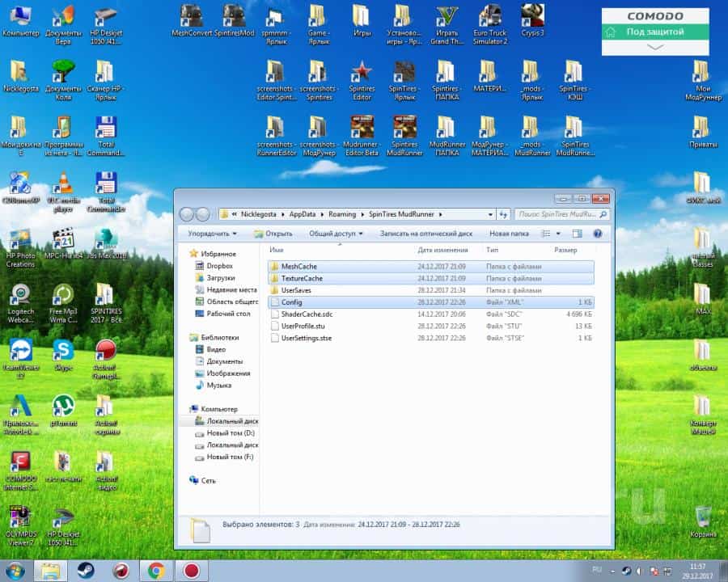Screen dimensions: 728x582
Task: Select Dropbox in the Избранное sidebar
Action: coord(219,265)
